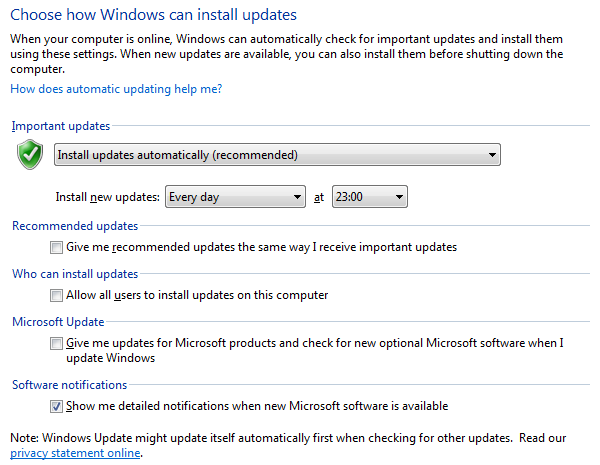Image resolution: width=600 pixels, height=465 pixels.
Task: Select the Who can install updates heading
Action: (75, 274)
